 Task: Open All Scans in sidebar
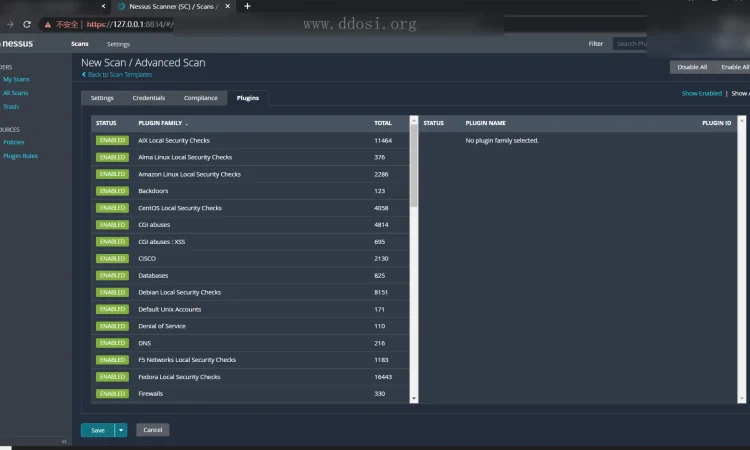(x=15, y=93)
